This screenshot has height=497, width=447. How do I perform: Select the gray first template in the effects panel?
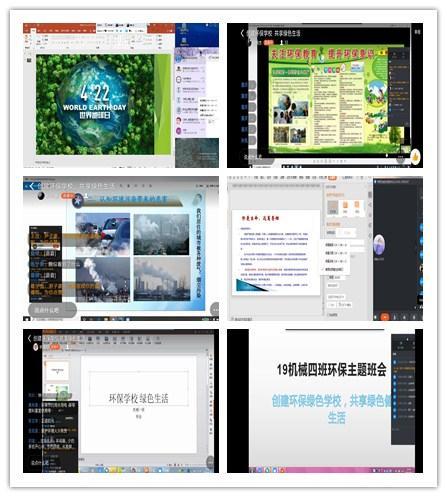[333, 207]
